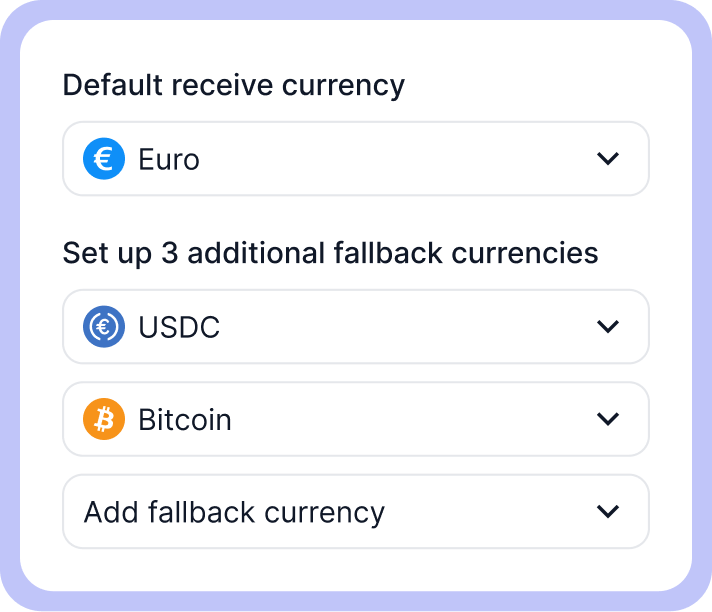
Task: Expand the Euro dropdown chevron arrow
Action: [x=607, y=159]
